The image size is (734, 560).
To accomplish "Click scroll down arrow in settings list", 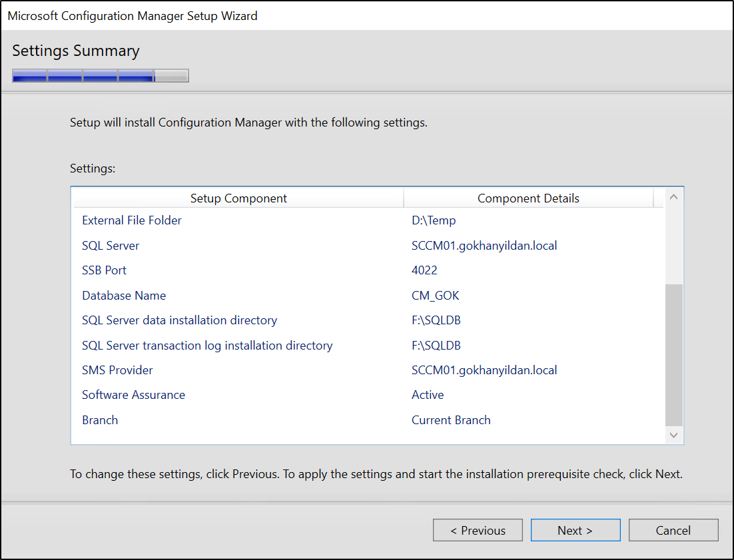I will [x=673, y=435].
